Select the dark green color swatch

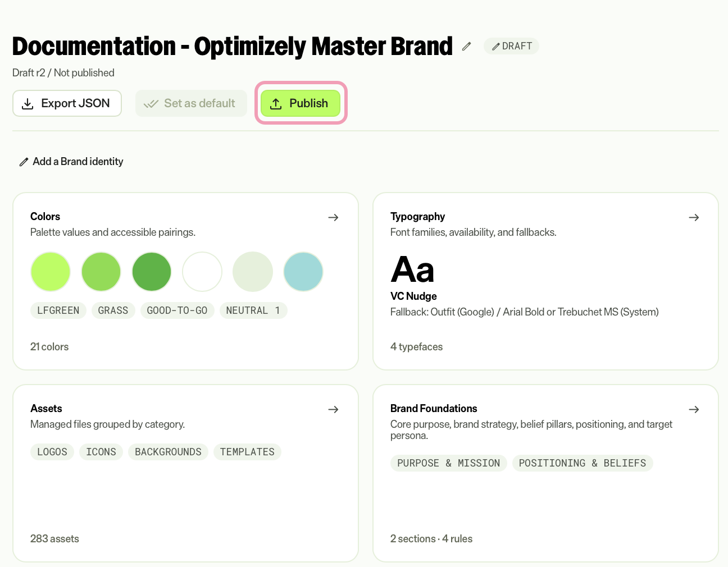coord(152,272)
